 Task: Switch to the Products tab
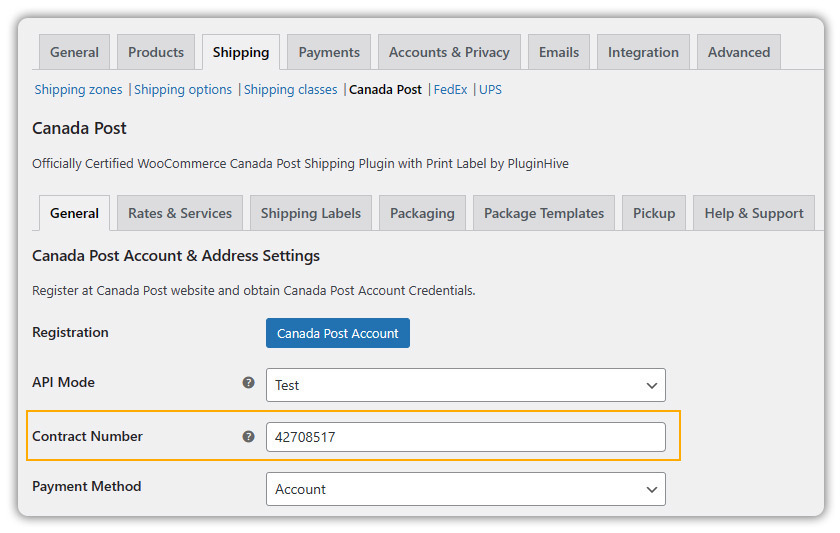coord(156,52)
